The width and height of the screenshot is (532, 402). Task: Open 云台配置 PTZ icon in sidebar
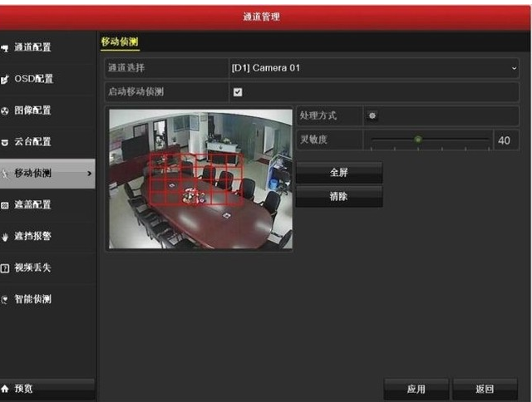point(6,142)
